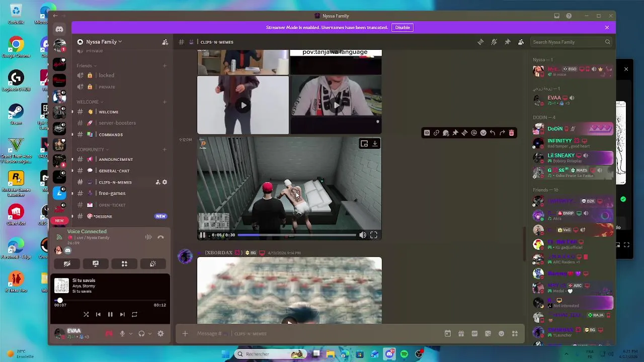Pop out the video with picture-in-picture icon

(x=364, y=144)
